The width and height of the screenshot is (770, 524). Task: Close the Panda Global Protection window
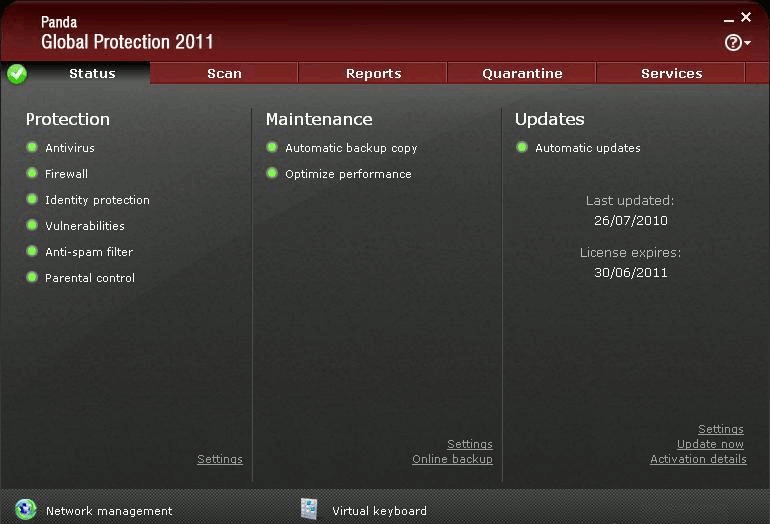[x=746, y=17]
